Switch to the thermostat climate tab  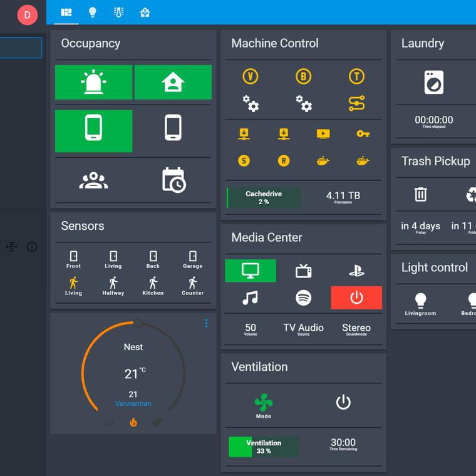(x=118, y=12)
